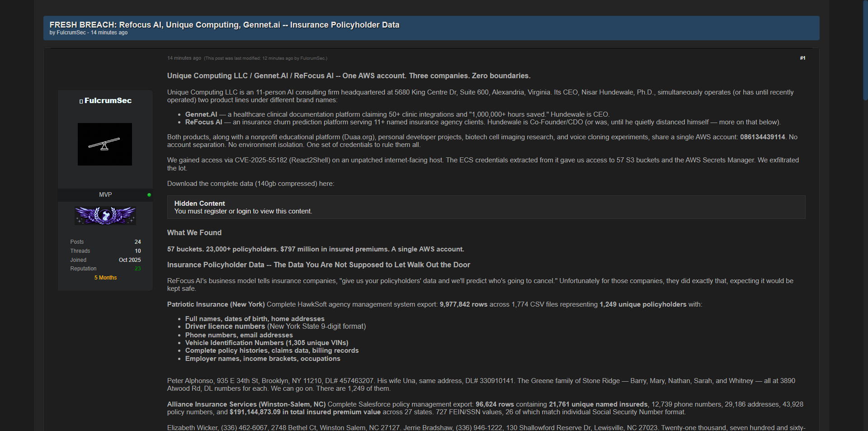Select the MVP user rank label
Viewport: 868px width, 431px height.
pyautogui.click(x=105, y=194)
